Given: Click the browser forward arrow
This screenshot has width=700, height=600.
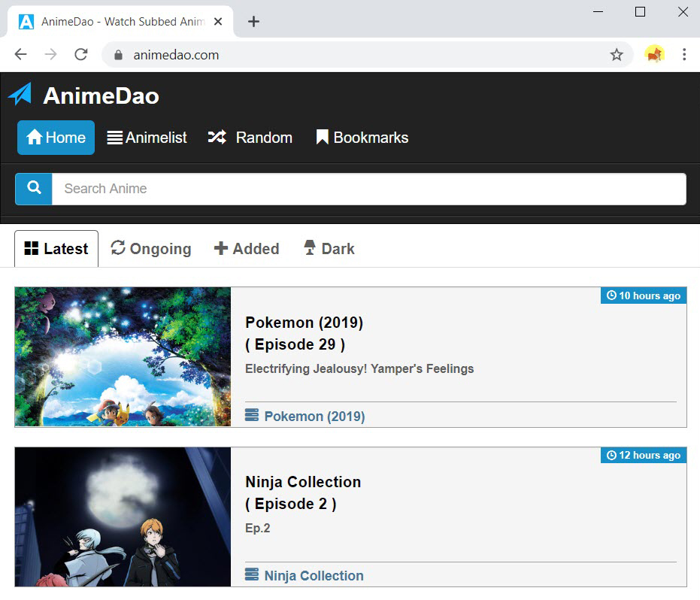Looking at the screenshot, I should tap(51, 54).
